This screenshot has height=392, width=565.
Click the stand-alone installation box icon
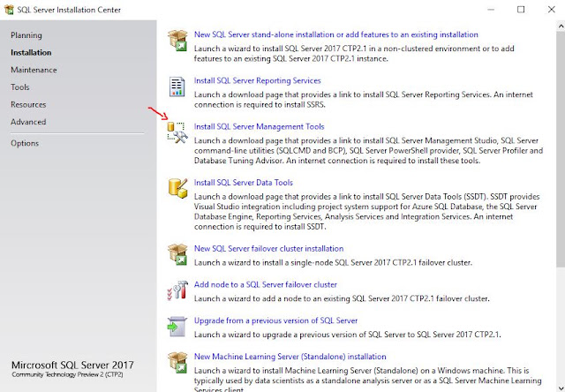(177, 41)
